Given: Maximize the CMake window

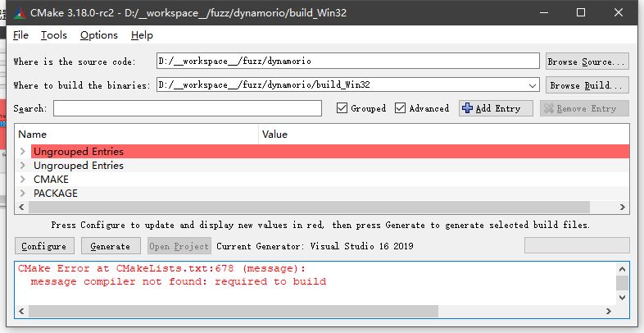Looking at the screenshot, I should click(x=581, y=12).
